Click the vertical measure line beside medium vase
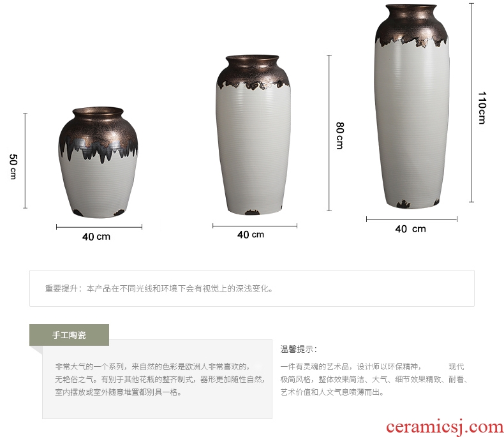 [x=329, y=133]
